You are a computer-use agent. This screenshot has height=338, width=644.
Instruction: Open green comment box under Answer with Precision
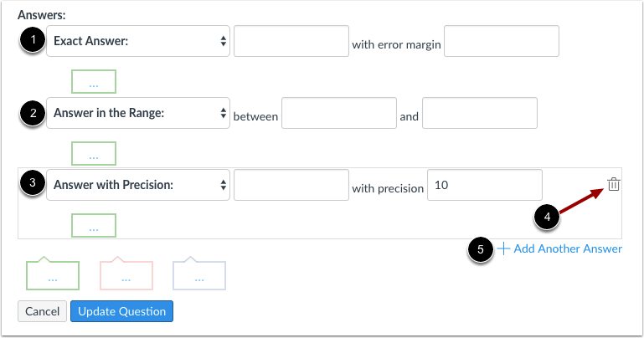coord(94,226)
